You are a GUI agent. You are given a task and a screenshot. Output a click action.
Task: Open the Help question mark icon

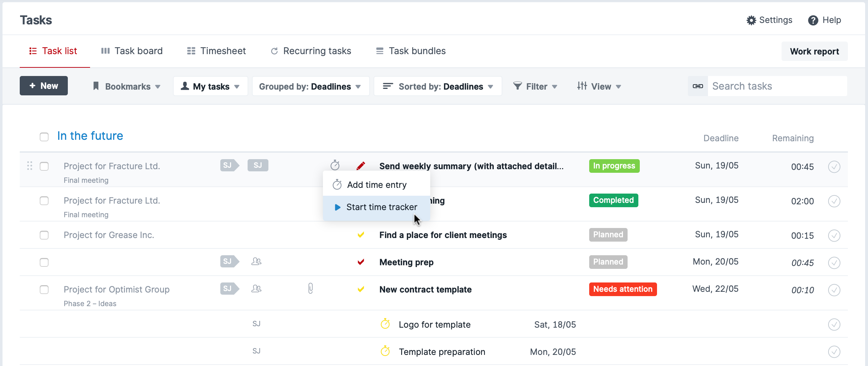tap(813, 20)
